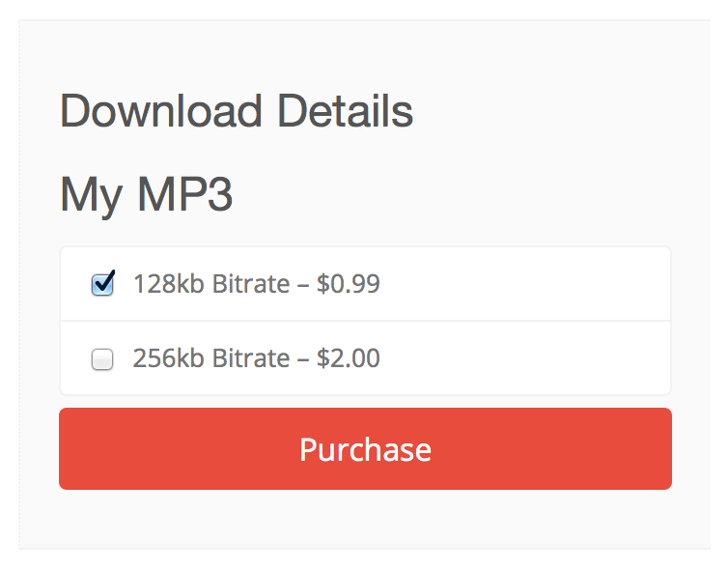
Task: Click the word 'MP3' in the product title
Action: pos(184,194)
